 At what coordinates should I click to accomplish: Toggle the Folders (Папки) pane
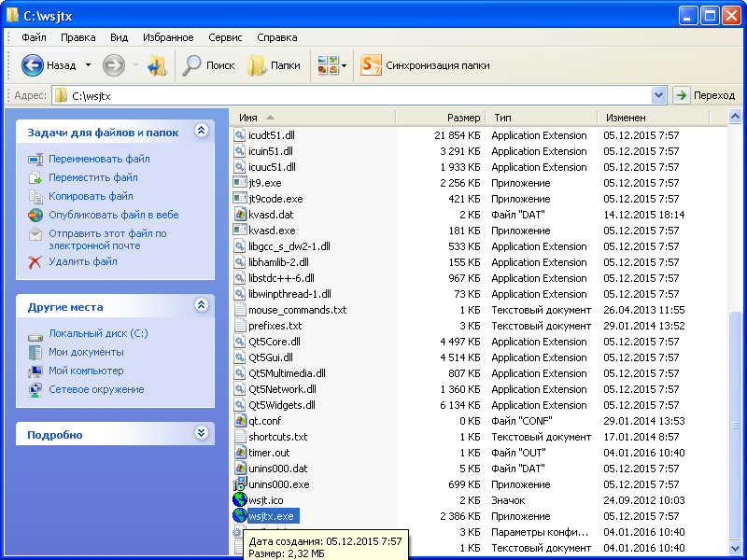tap(274, 65)
